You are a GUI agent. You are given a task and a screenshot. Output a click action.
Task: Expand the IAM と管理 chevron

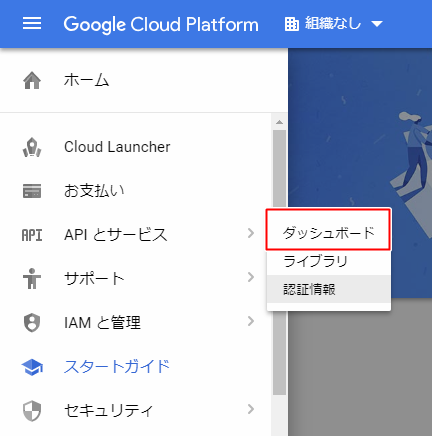[x=251, y=321]
